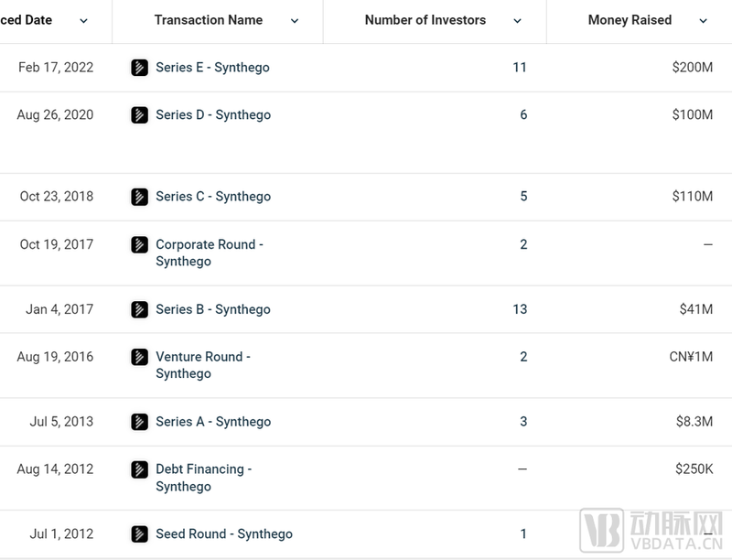Open the Series E - Synthego transaction link

tap(212, 68)
